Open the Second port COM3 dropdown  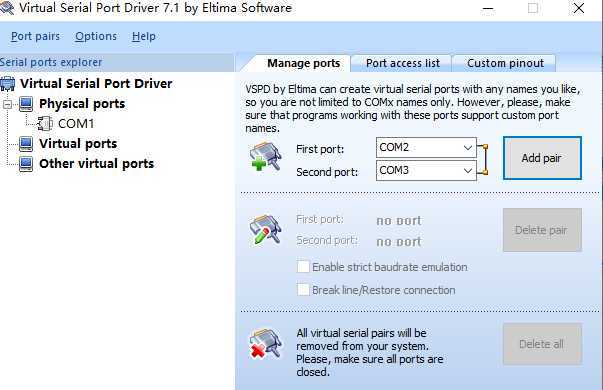426,170
